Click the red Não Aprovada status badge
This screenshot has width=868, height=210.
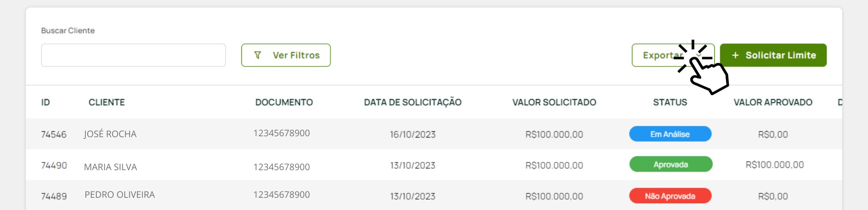[x=670, y=196]
